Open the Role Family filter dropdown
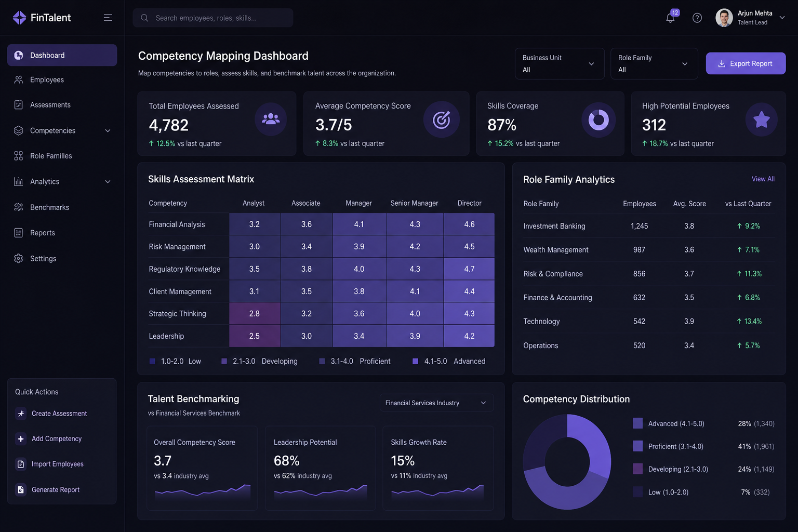The width and height of the screenshot is (798, 532). [x=654, y=63]
